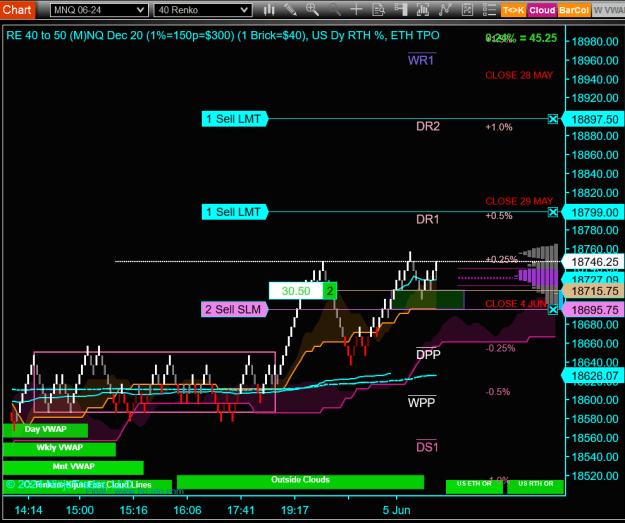Click the CLOSE 28 MAY text

[519, 75]
